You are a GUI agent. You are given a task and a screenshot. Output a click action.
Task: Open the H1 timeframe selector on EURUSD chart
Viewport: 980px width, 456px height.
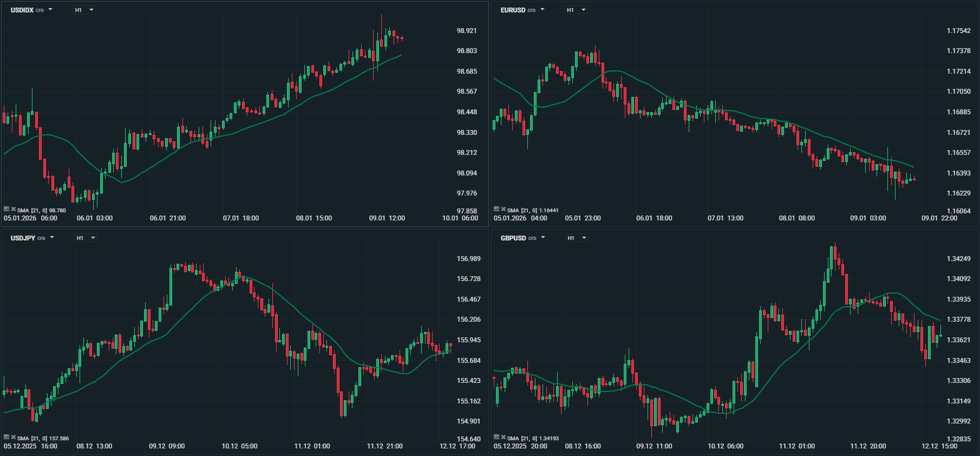(x=576, y=10)
